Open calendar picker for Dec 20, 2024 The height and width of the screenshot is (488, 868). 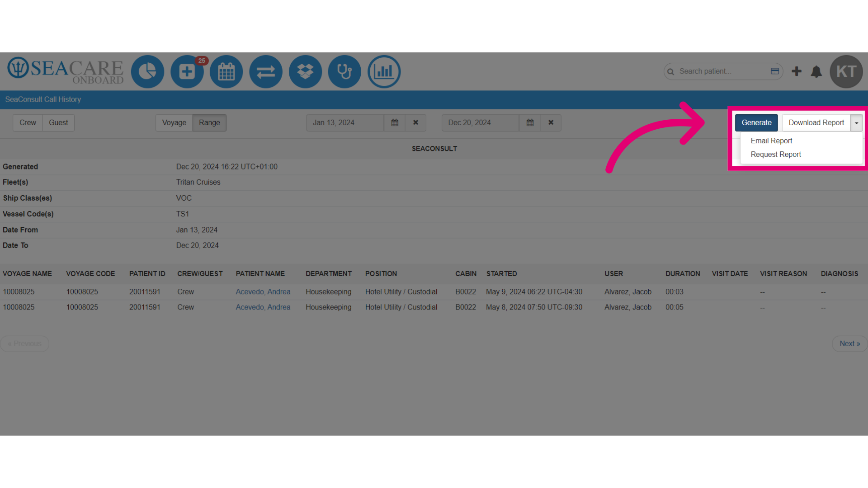click(x=530, y=122)
